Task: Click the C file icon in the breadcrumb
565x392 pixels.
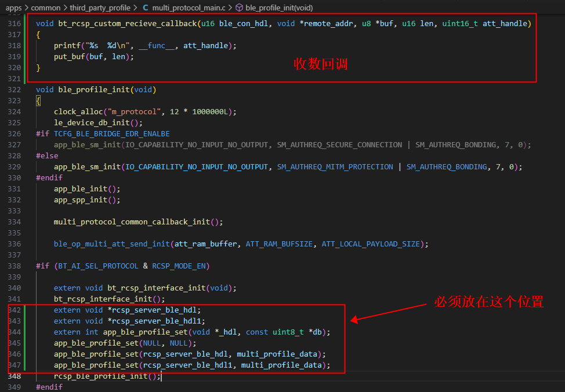Action: (146, 8)
